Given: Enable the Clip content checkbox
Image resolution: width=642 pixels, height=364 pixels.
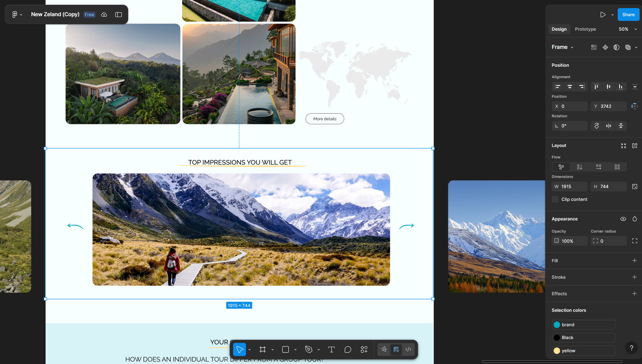Looking at the screenshot, I should [555, 199].
